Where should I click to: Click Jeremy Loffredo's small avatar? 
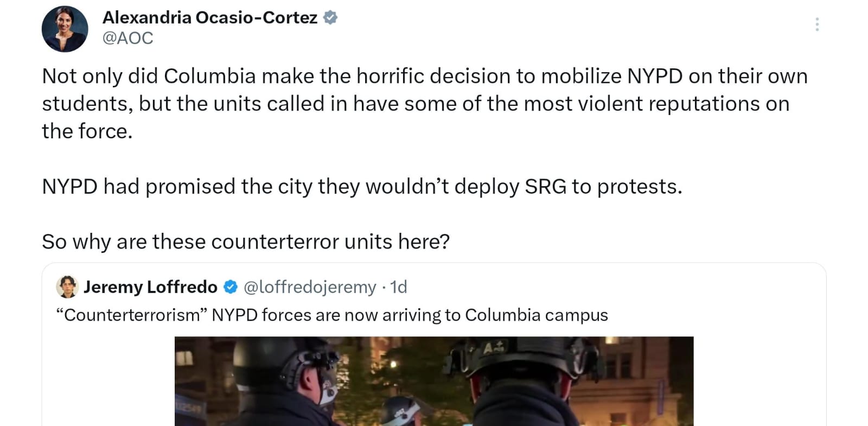[67, 287]
